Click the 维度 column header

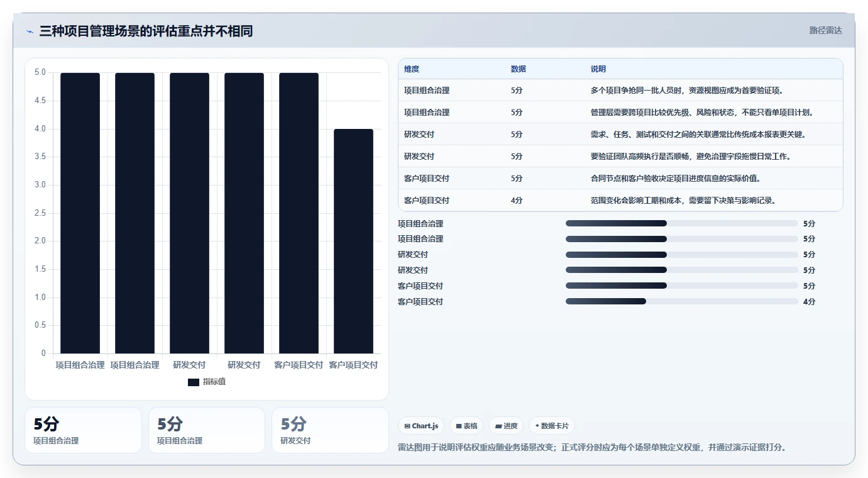click(x=412, y=69)
